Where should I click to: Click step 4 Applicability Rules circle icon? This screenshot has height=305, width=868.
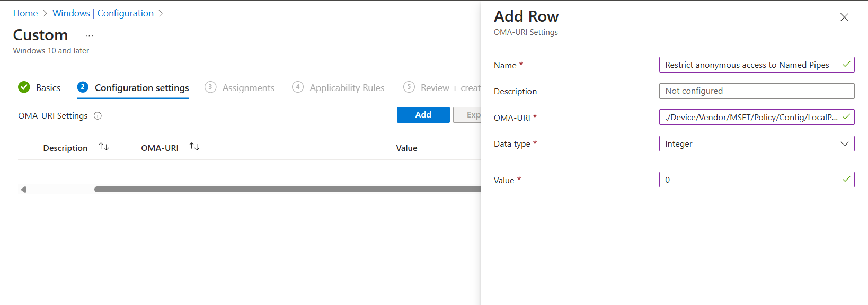298,87
